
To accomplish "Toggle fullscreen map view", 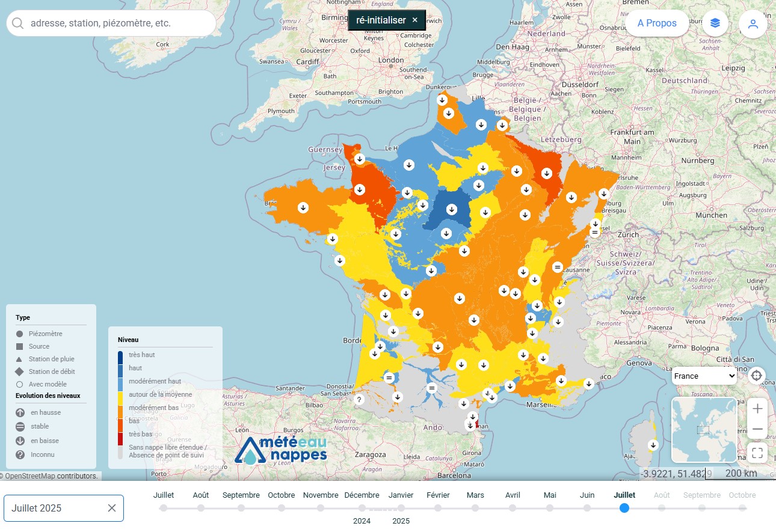I will 757,453.
